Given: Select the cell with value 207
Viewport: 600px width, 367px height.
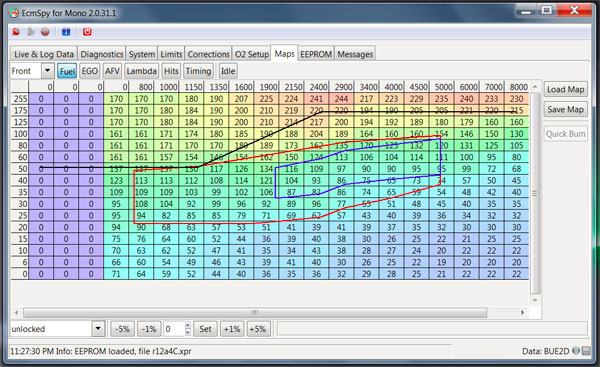Looking at the screenshot, I should (241, 99).
